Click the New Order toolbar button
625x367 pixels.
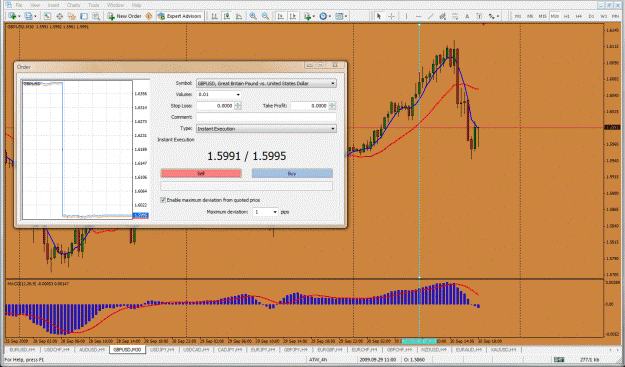point(124,16)
